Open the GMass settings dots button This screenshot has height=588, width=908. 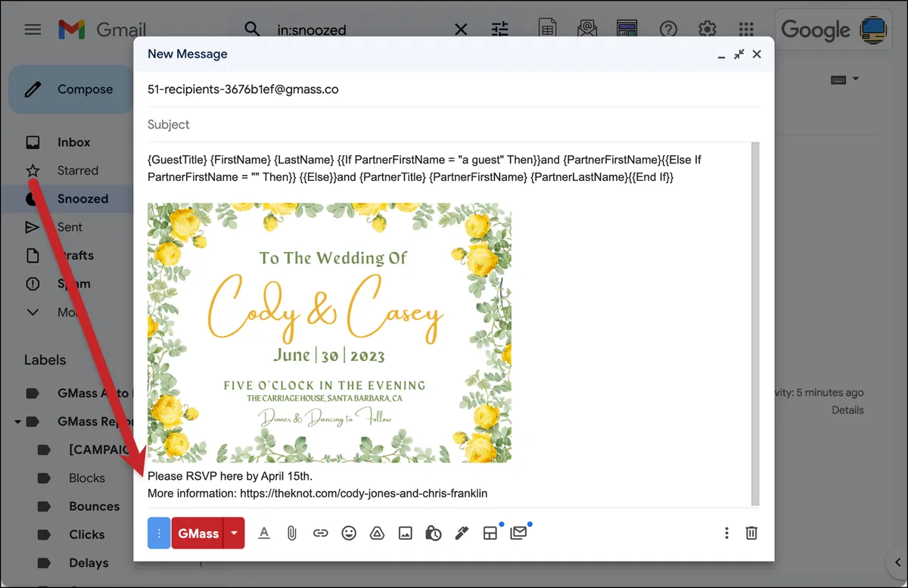point(159,534)
